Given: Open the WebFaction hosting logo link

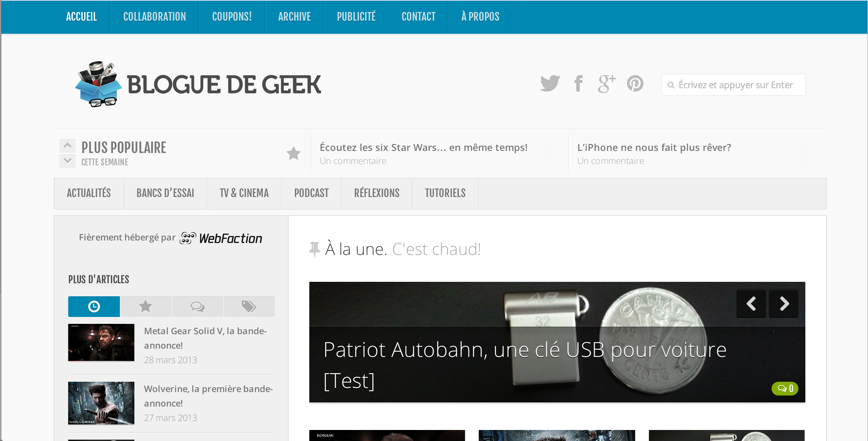Looking at the screenshot, I should pyautogui.click(x=221, y=238).
